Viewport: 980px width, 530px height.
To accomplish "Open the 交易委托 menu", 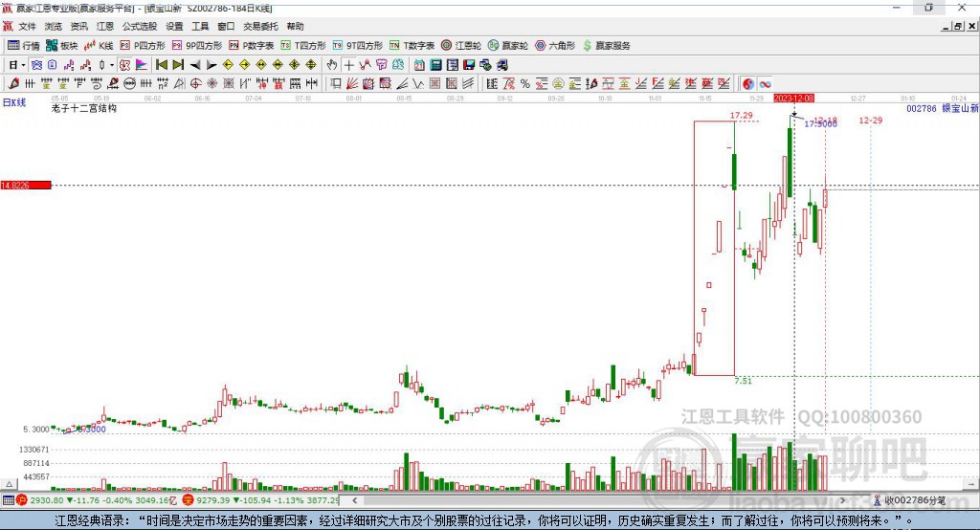I will (x=260, y=26).
